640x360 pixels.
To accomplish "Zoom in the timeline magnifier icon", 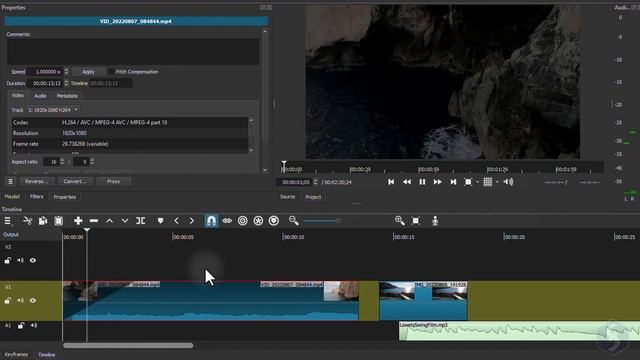I will 400,221.
